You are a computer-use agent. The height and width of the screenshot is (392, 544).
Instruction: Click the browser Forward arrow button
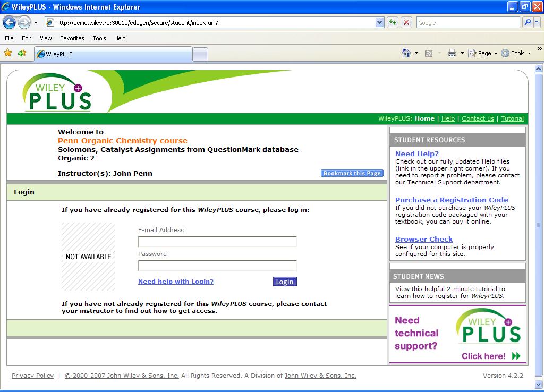tap(24, 23)
